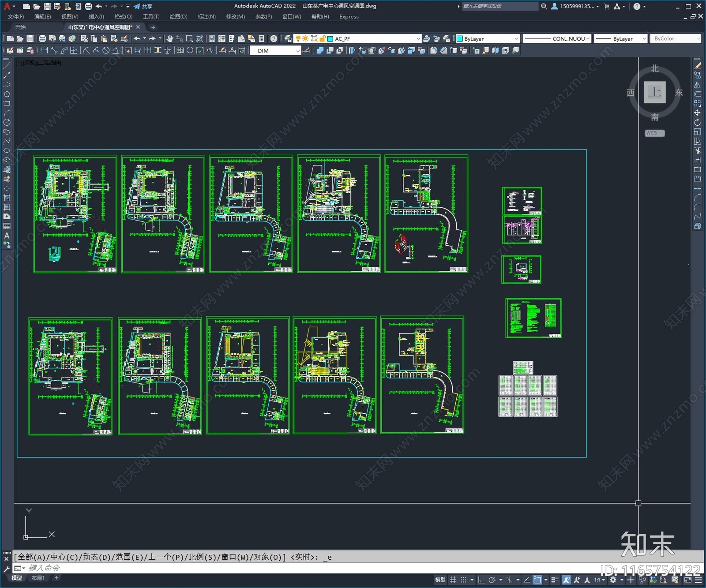Toggle grid display in status bar
This screenshot has width=706, height=588.
[x=453, y=580]
